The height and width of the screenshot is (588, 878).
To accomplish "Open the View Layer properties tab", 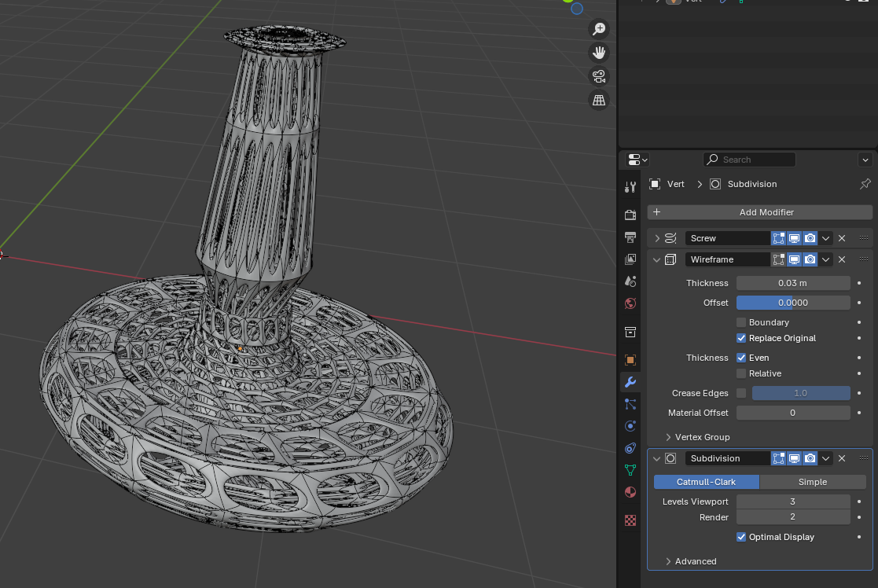I will pyautogui.click(x=630, y=259).
